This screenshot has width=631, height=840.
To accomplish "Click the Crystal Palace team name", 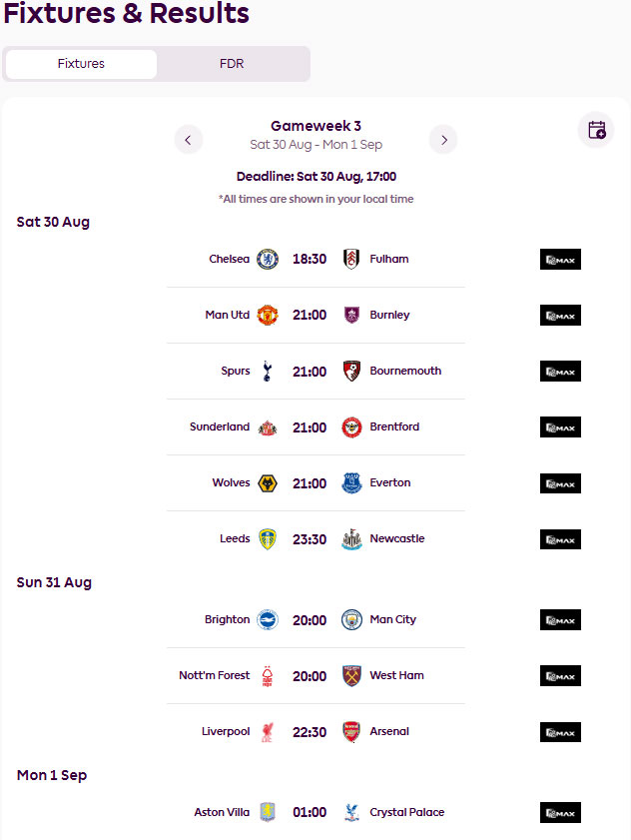I will (x=407, y=812).
